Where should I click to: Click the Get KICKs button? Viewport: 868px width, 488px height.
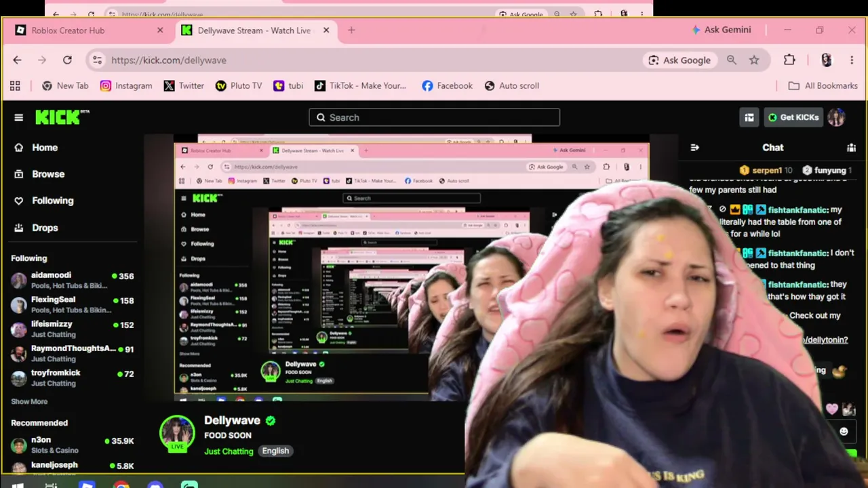tap(793, 117)
